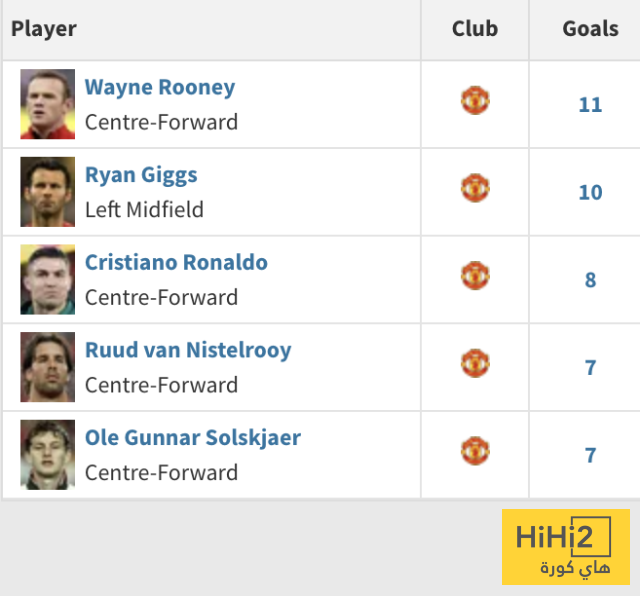This screenshot has width=640, height=596.
Task: Click Wayne Rooney's 11 goals number
Action: pyautogui.click(x=590, y=105)
